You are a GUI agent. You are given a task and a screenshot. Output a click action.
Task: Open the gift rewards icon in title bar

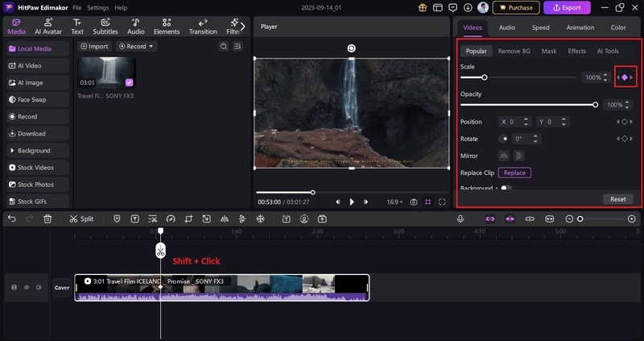pos(423,7)
